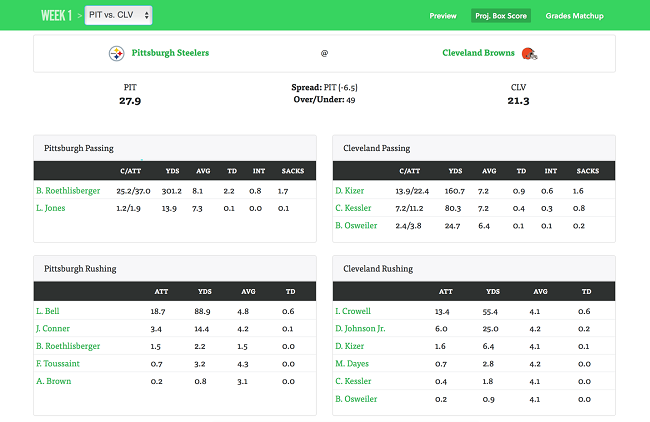Open the Pittsburgh Steelers team link
The height and width of the screenshot is (422, 650).
point(170,53)
